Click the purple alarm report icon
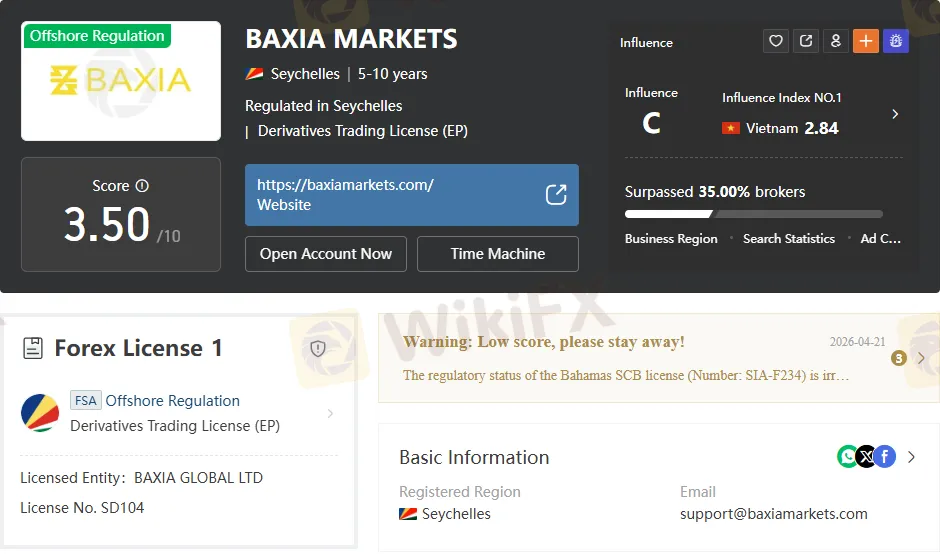This screenshot has width=940, height=554. pos(895,41)
